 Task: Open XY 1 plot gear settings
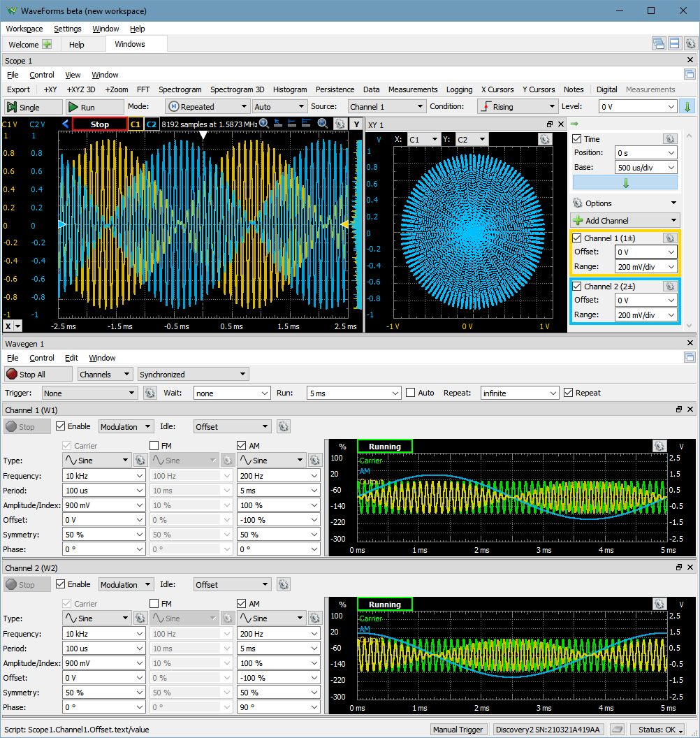[544, 139]
